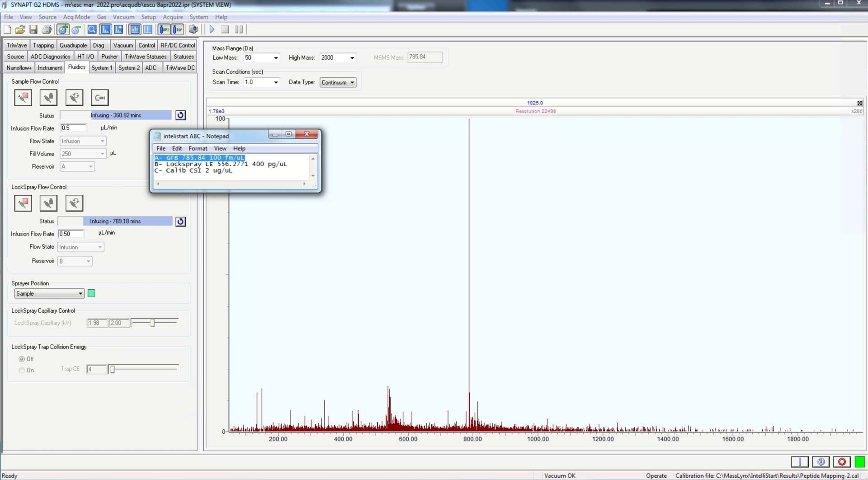Select the TRP toolbar icon

click(x=178, y=29)
